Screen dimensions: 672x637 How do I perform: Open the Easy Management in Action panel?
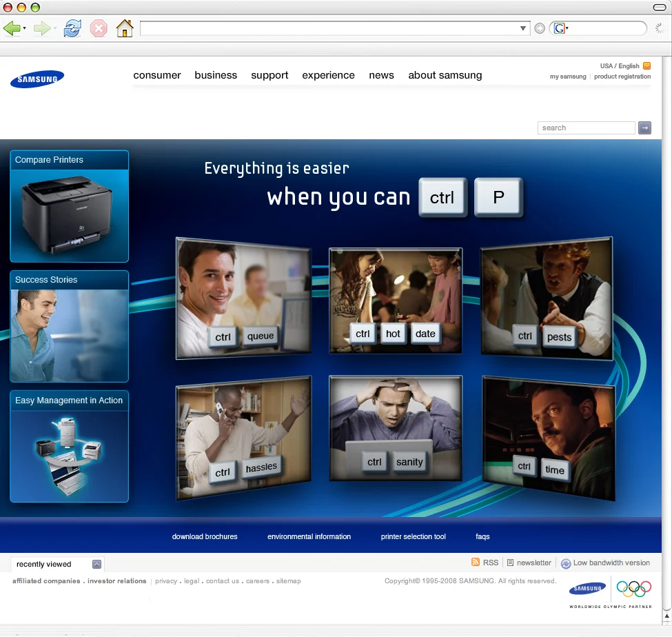(70, 446)
